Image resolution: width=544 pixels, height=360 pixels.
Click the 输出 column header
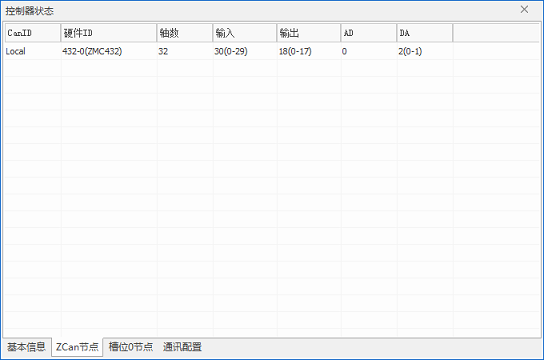[x=308, y=33]
